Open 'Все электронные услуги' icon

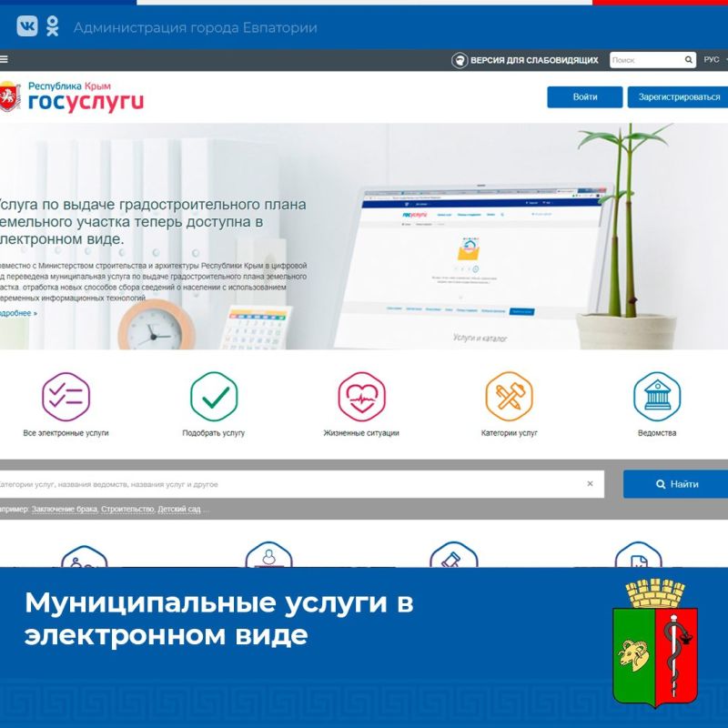click(66, 397)
